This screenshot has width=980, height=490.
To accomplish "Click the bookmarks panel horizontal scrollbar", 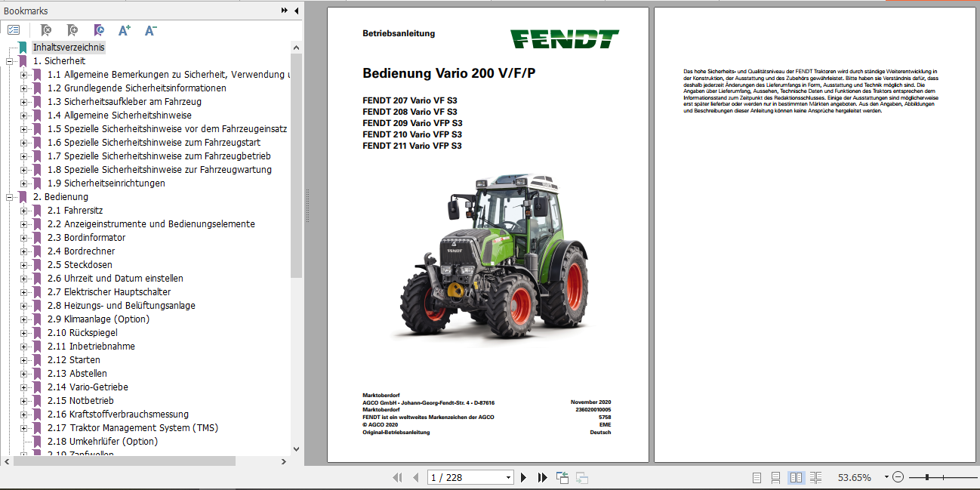I will point(125,461).
